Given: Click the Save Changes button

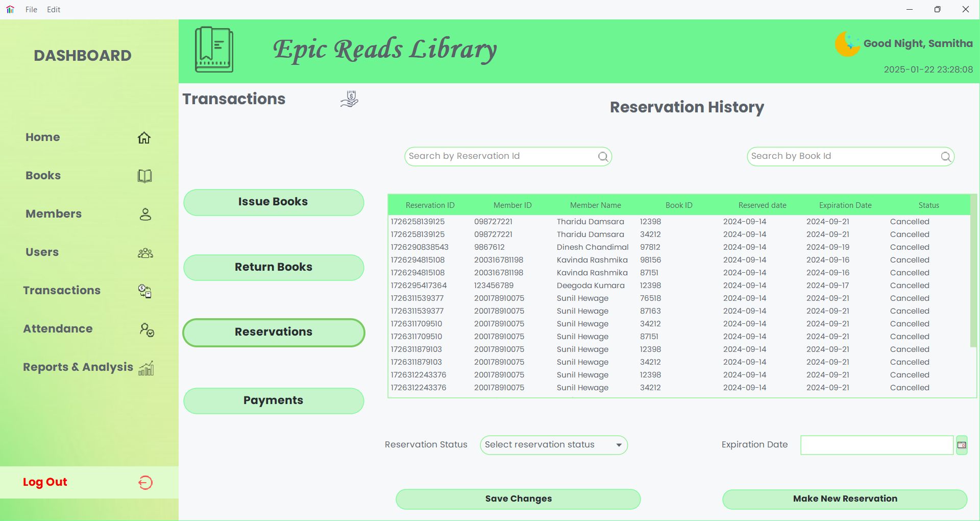Looking at the screenshot, I should tap(518, 499).
